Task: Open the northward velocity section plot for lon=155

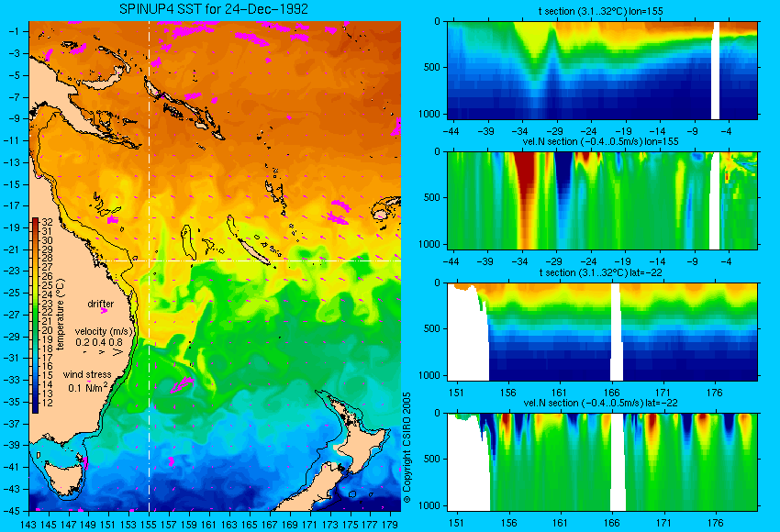Action: point(602,200)
